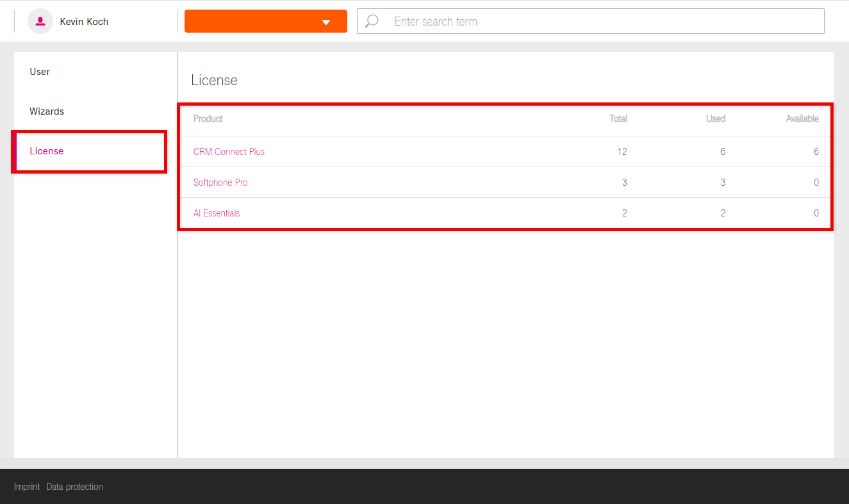The height and width of the screenshot is (504, 849).
Task: Open the Imprint footer link
Action: (27, 487)
